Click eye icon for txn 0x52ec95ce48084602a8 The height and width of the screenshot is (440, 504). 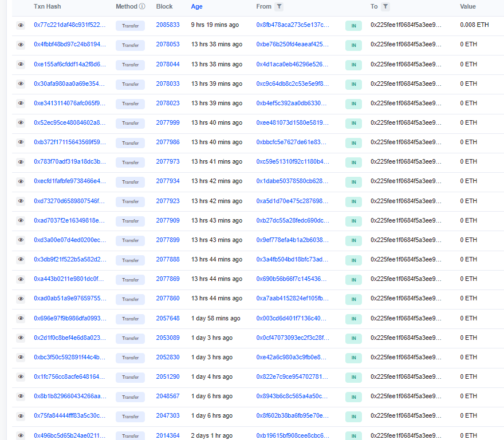pos(21,122)
